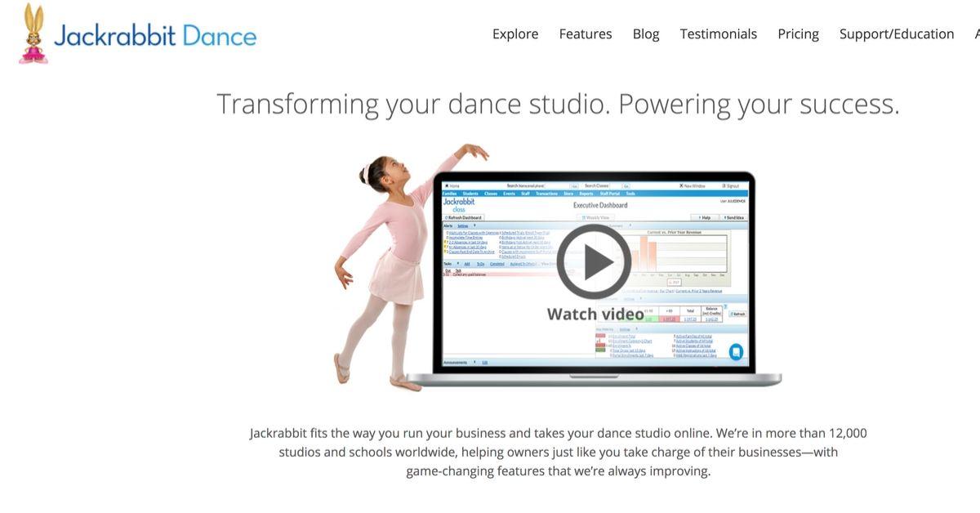Play the video with the circular play button

coord(594,261)
